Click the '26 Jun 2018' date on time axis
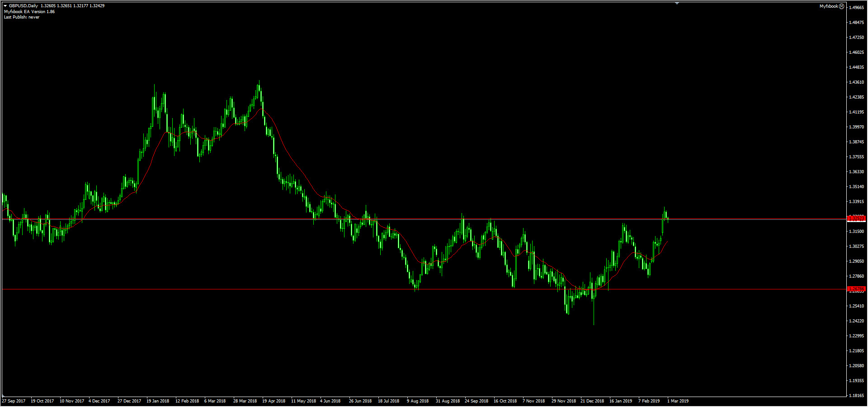Image resolution: width=868 pixels, height=407 pixels. pyautogui.click(x=360, y=401)
